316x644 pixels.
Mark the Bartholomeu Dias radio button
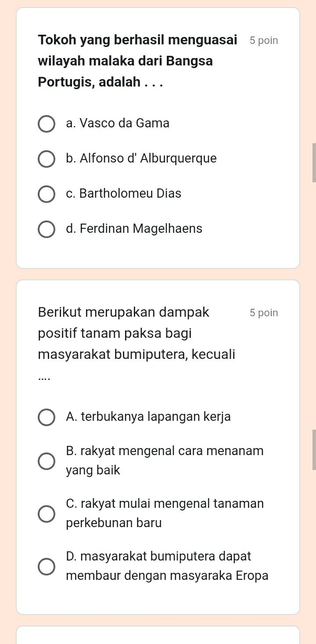tap(47, 194)
